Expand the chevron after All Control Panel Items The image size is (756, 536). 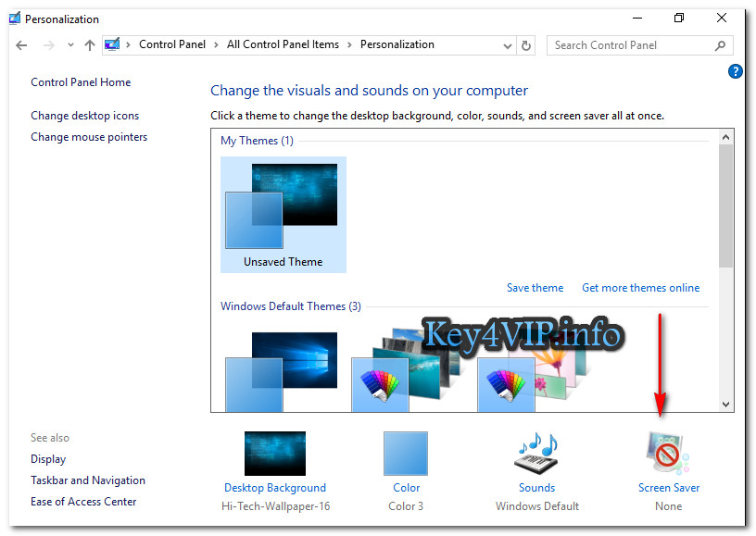click(x=349, y=44)
